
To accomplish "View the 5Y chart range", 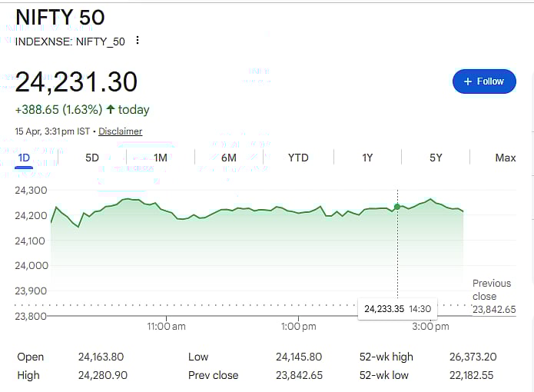I will pos(436,158).
